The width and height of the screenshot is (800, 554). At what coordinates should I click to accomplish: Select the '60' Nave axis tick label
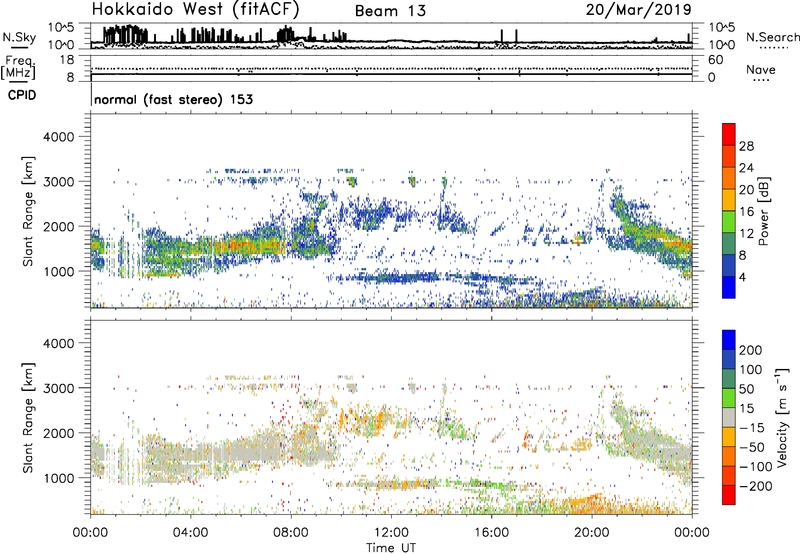coord(716,60)
